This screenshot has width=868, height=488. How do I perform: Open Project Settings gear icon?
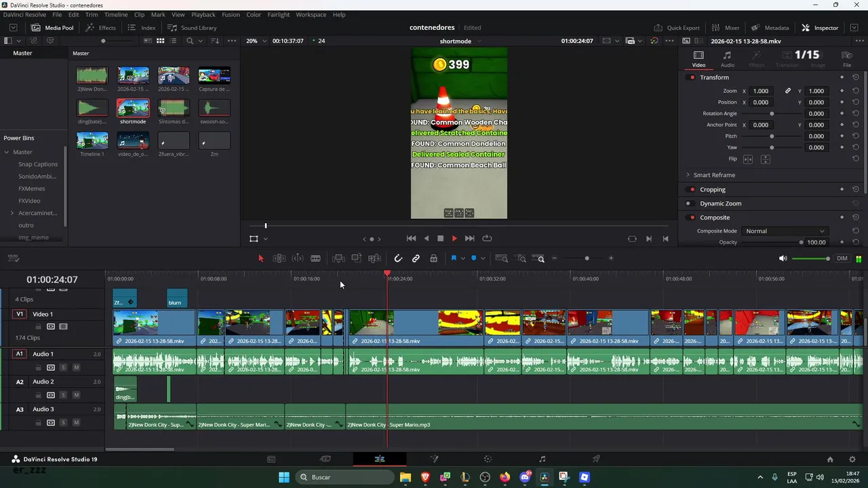tap(852, 459)
